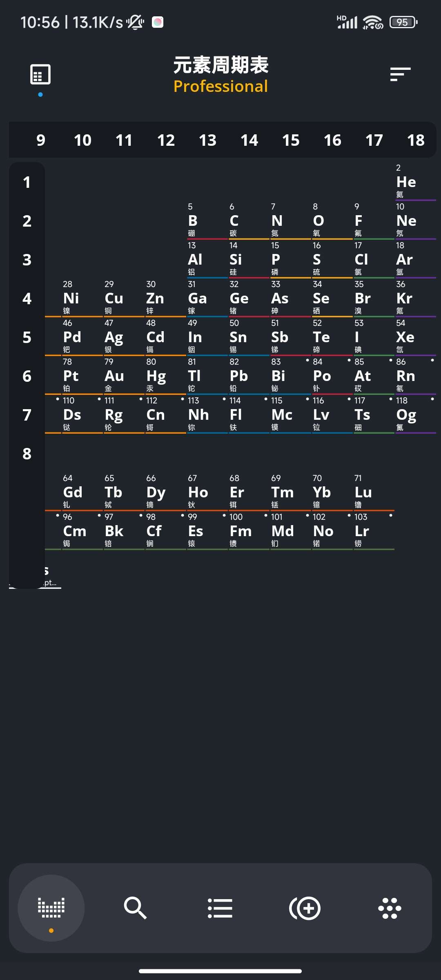Tap the Wi-Fi status bar icon

click(373, 22)
